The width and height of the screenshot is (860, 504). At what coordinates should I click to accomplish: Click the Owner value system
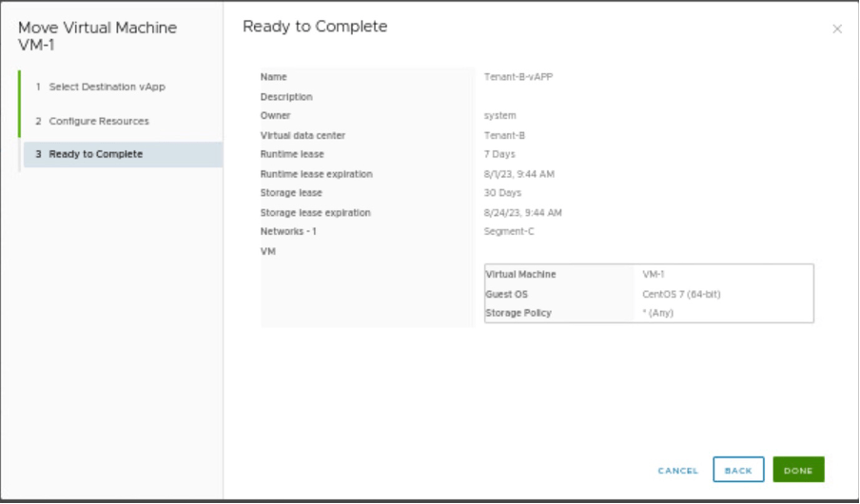499,116
